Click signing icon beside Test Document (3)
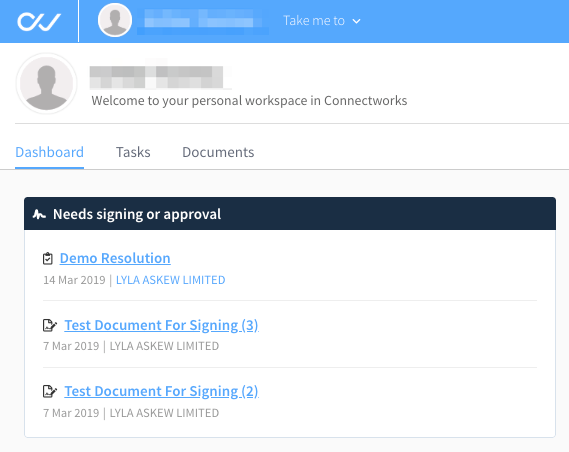Viewport: 569px width, 452px height. click(50, 325)
